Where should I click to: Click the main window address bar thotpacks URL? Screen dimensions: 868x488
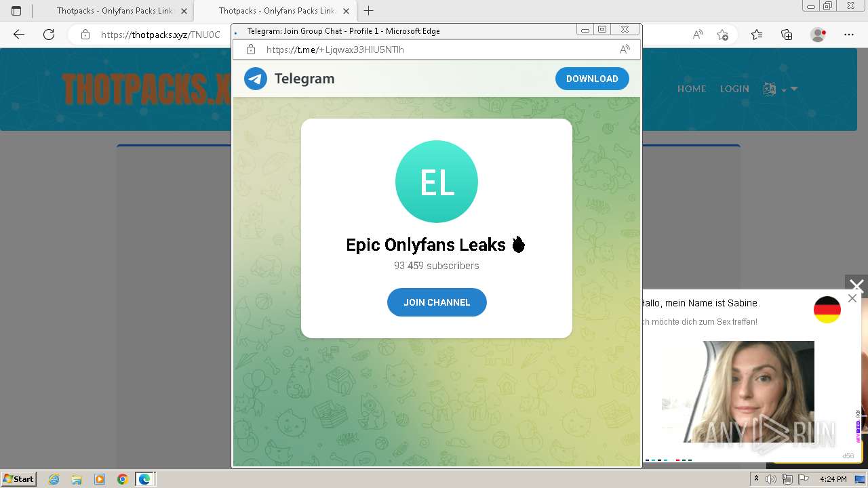[x=161, y=35]
